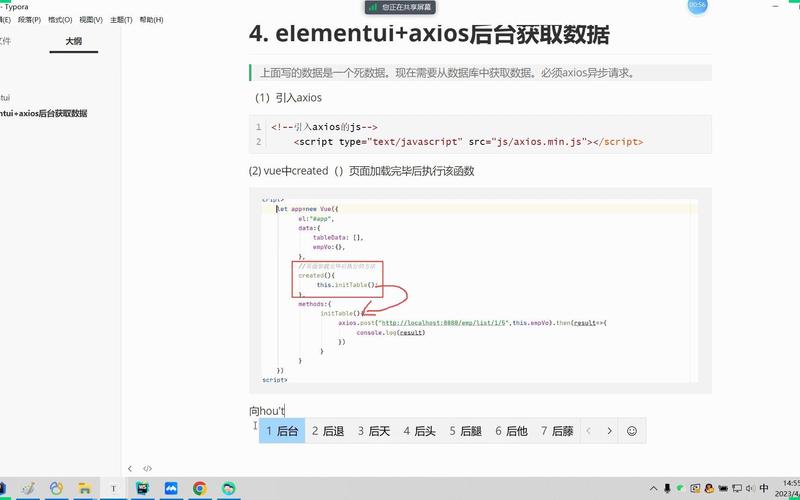Image resolution: width=800 pixels, height=500 pixels.
Task: Click the text about vue中created()
Action: tap(361, 171)
